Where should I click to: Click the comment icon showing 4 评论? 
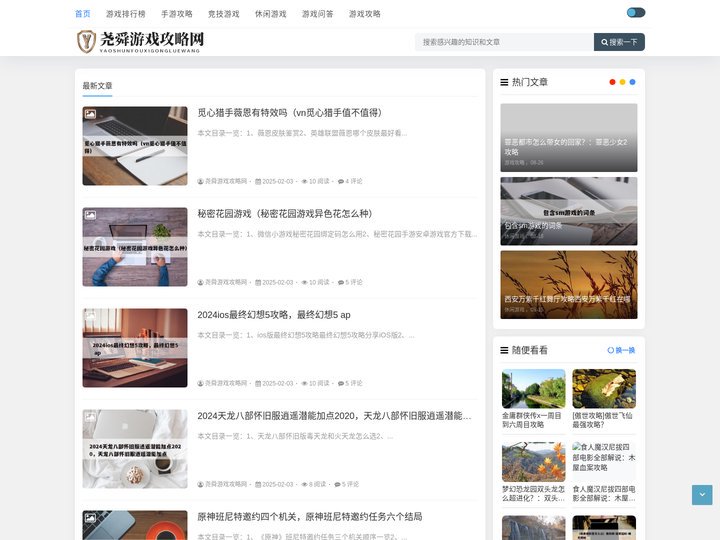(x=341, y=181)
